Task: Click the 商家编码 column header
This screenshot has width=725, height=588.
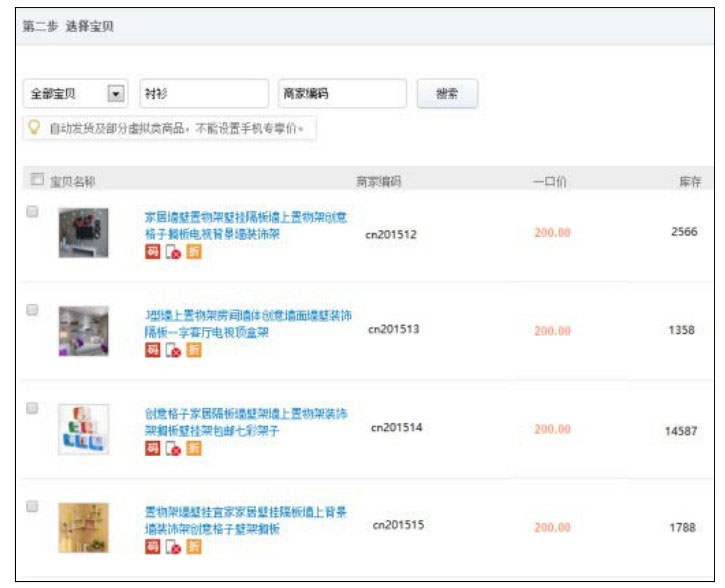Action: (379, 182)
